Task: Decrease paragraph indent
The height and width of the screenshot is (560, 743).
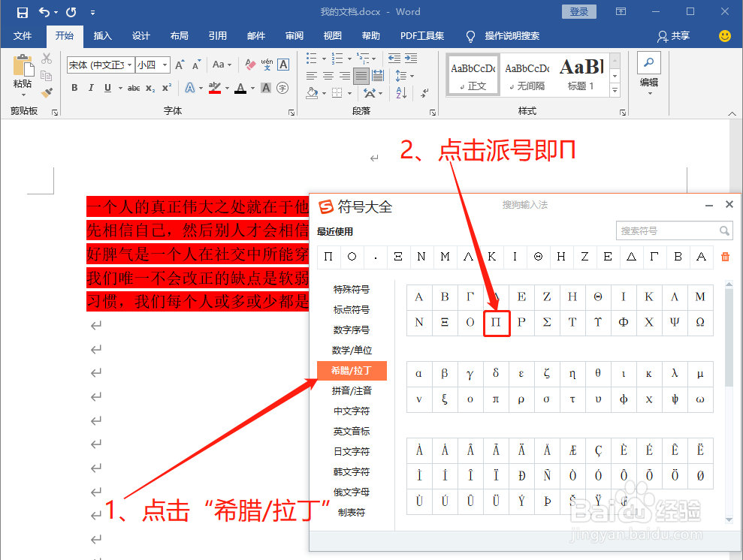Action: 394,59
